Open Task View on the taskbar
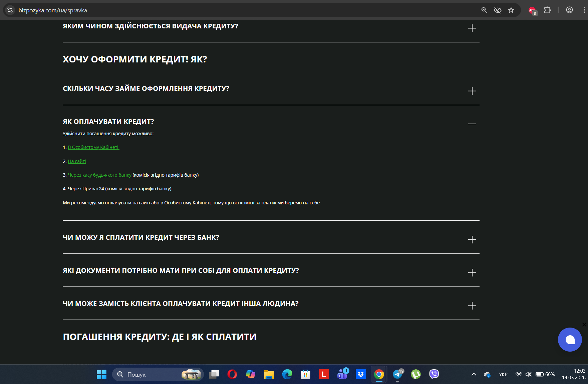This screenshot has width=588, height=384. [x=214, y=375]
